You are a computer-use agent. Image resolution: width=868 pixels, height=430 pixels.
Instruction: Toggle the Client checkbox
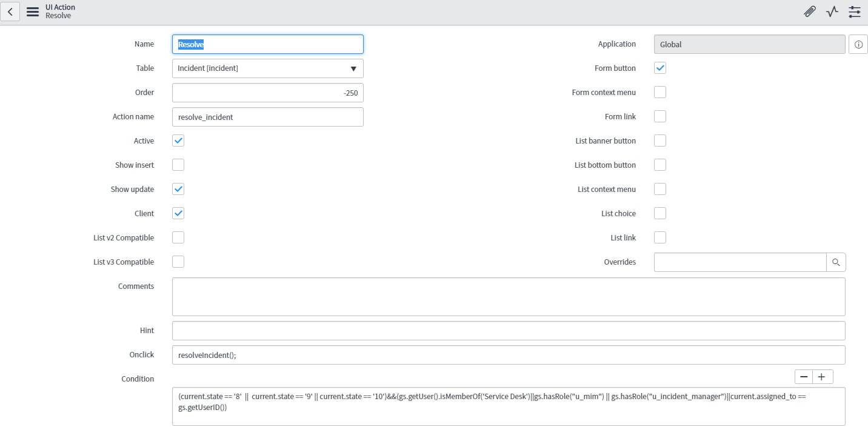coord(178,213)
